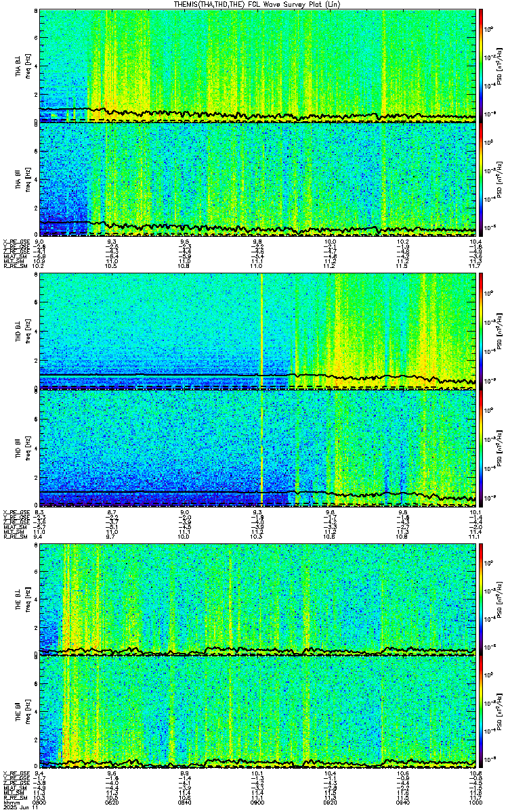Click the 0800 time tick label

40,803
